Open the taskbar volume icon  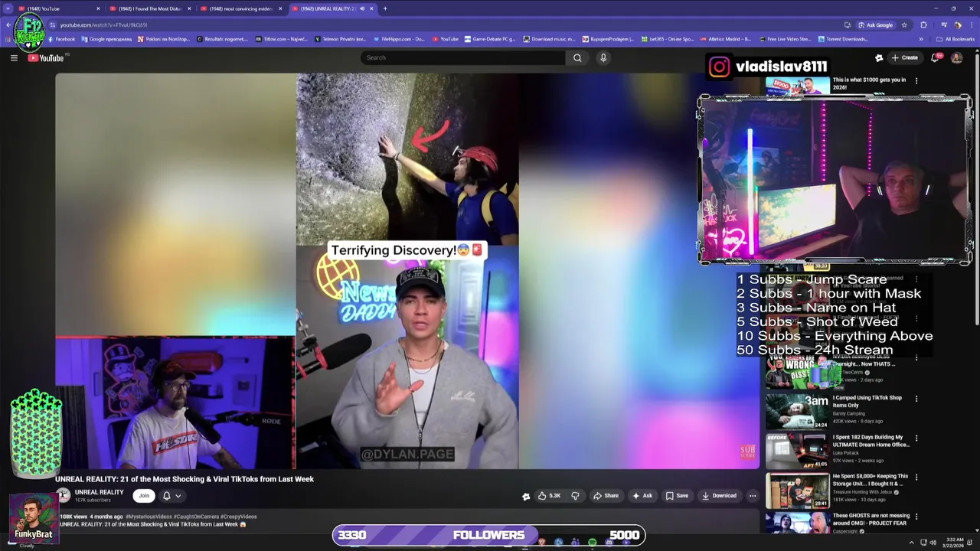click(933, 543)
